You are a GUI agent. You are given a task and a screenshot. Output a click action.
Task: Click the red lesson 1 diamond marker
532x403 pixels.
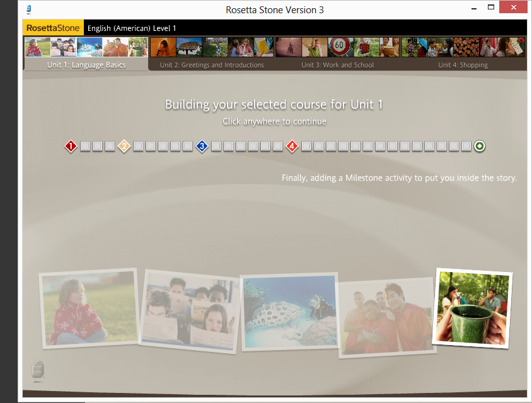pos(71,146)
